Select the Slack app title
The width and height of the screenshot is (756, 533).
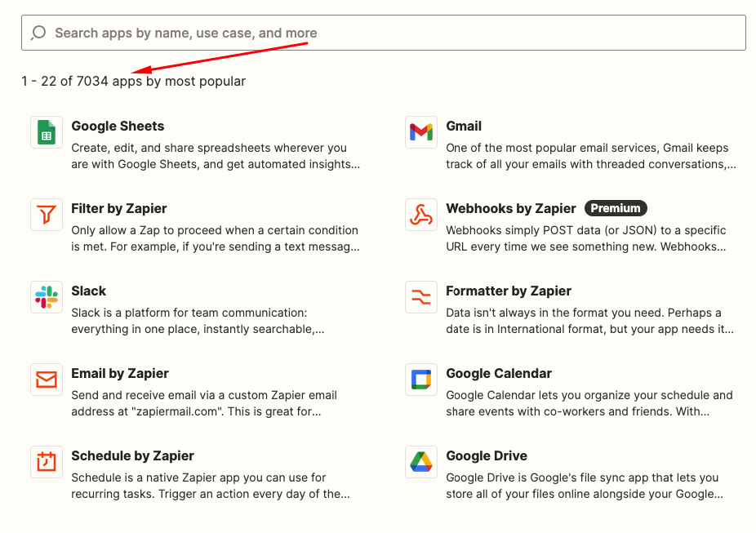tap(89, 291)
